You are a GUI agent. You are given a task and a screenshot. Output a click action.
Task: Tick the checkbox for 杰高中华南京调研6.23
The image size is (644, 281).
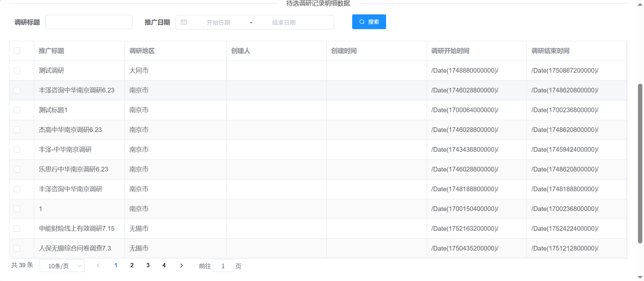17,130
